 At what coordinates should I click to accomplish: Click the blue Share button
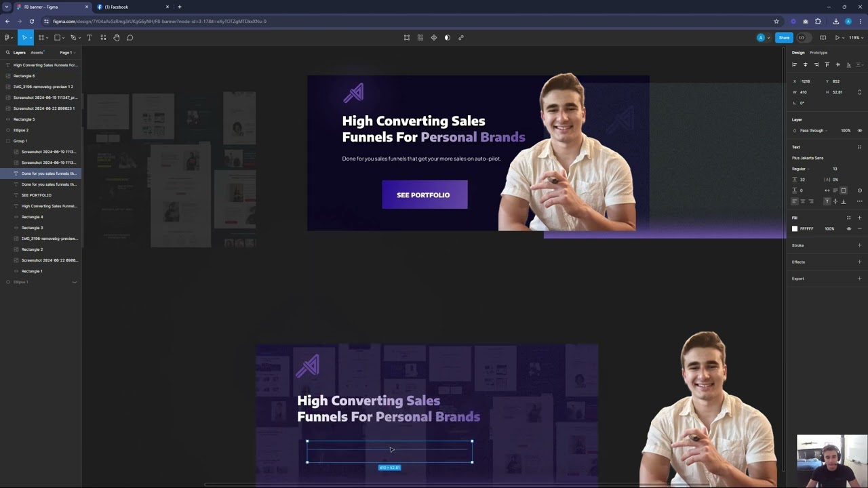pos(784,37)
